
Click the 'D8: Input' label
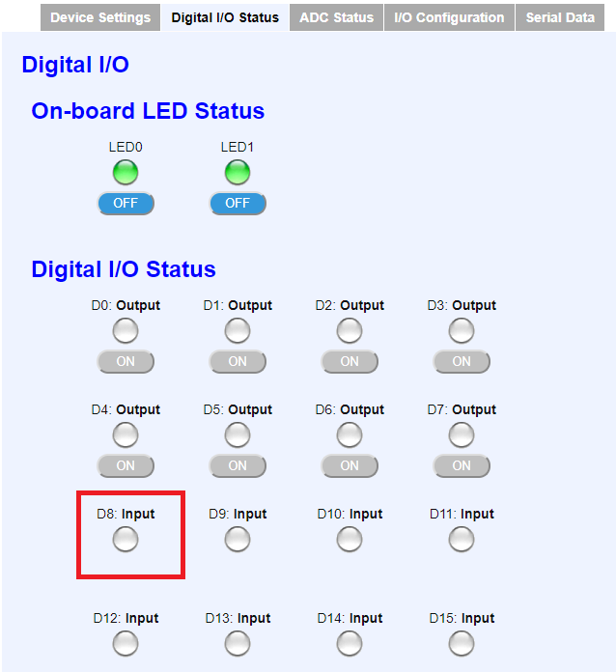pyautogui.click(x=126, y=514)
